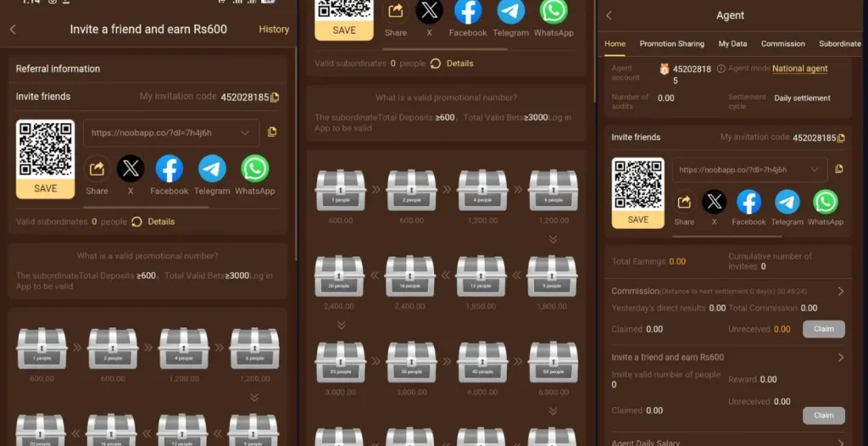Image resolution: width=868 pixels, height=446 pixels.
Task: Share via X on the left screen
Action: tap(131, 169)
